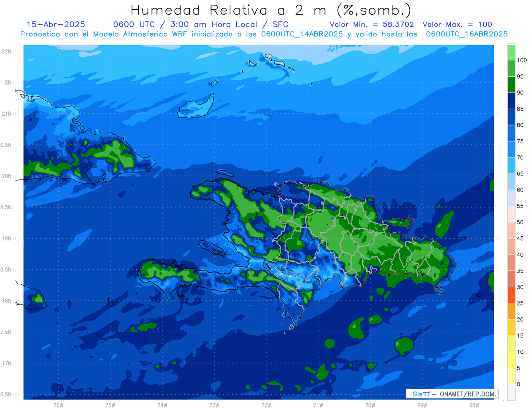Click the "71W" longitude label
Screen dimensions: 532x411
coord(318,405)
